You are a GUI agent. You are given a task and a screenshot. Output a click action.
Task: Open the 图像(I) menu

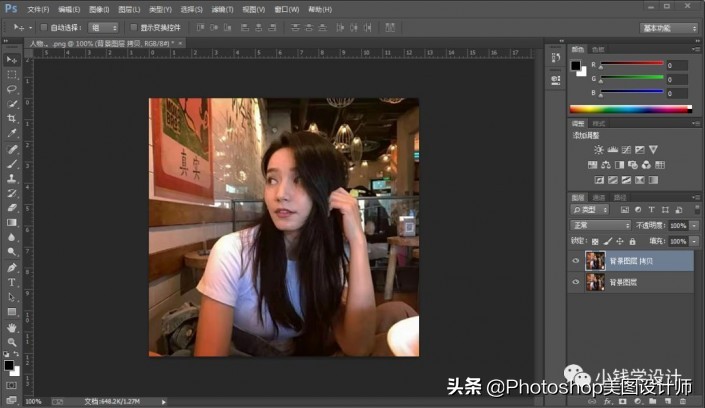(x=99, y=9)
